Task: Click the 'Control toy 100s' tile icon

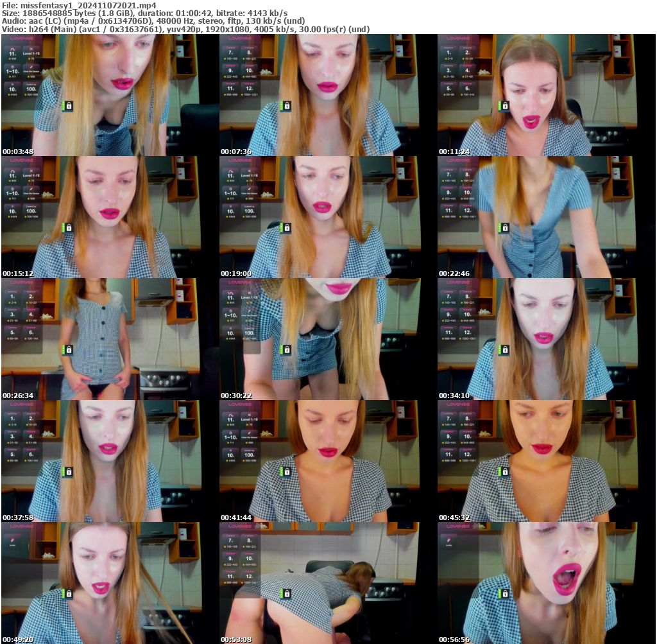Action: pyautogui.click(x=31, y=89)
